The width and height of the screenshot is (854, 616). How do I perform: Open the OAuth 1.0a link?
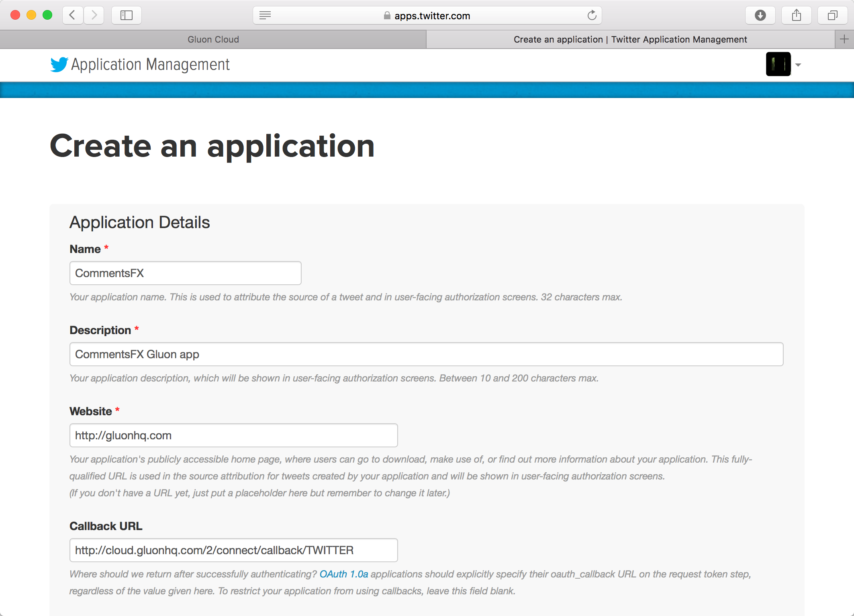[343, 574]
